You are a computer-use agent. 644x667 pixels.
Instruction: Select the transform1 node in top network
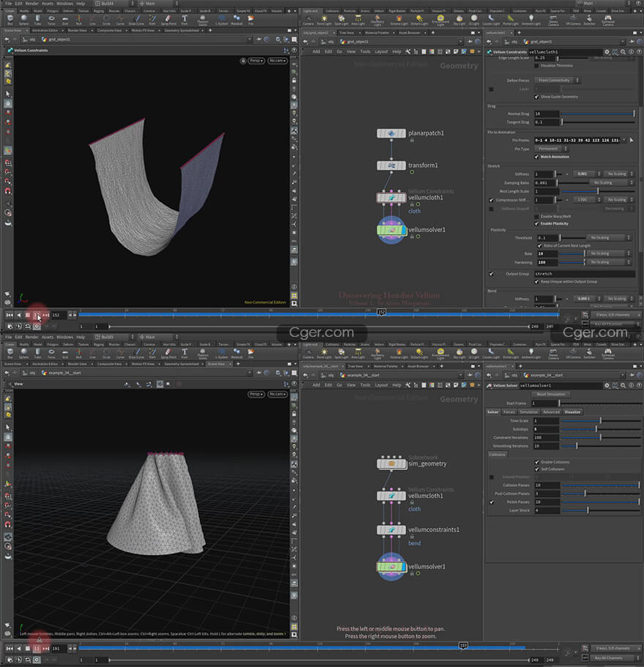click(391, 165)
